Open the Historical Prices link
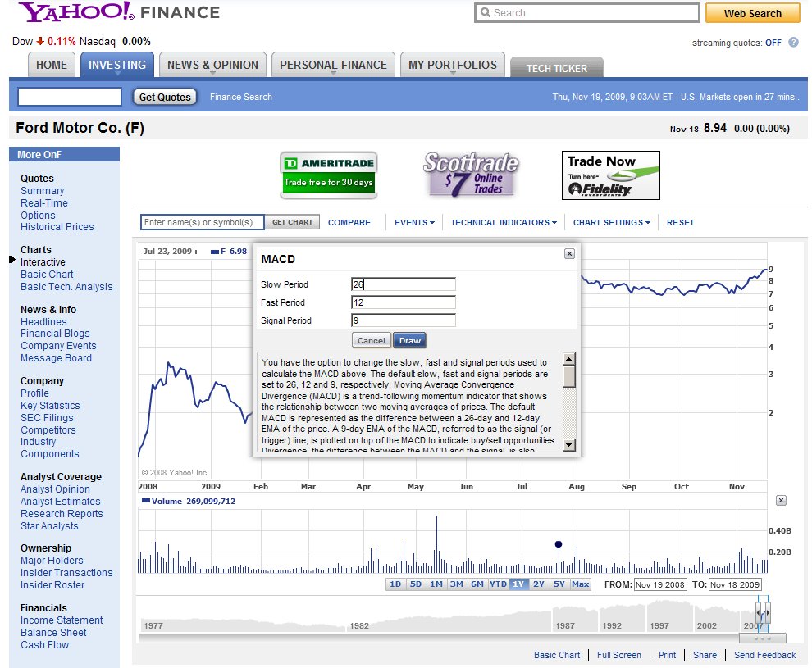This screenshot has height=668, width=812. tap(57, 227)
